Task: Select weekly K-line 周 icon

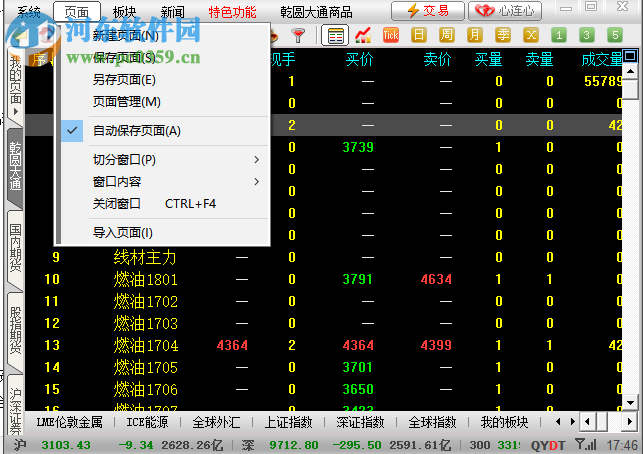Action: 447,35
